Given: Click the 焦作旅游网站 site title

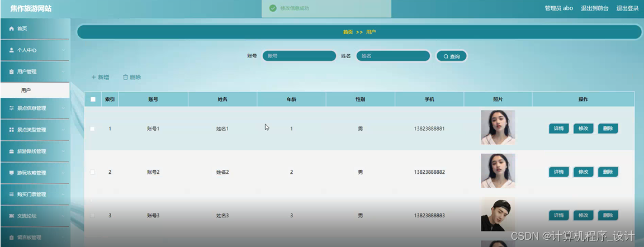Looking at the screenshot, I should click(x=31, y=8).
